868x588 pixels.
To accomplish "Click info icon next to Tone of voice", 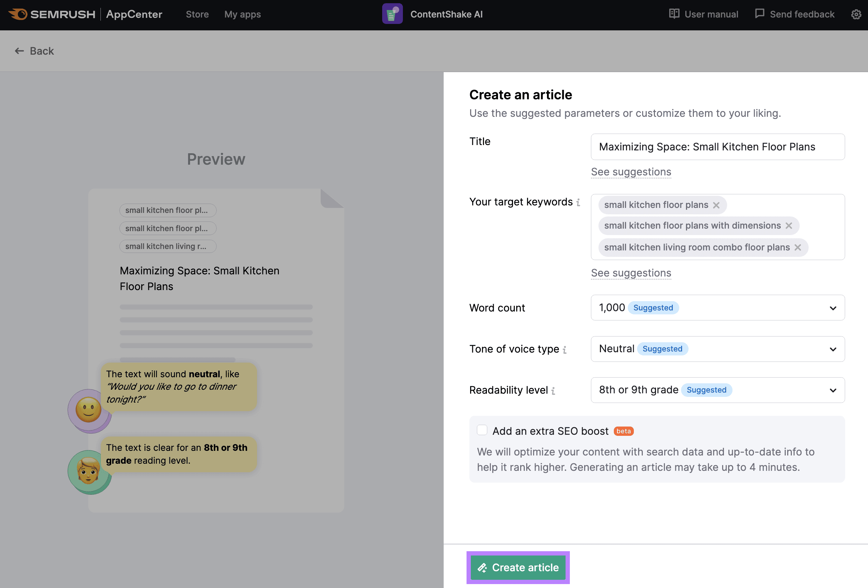I will (564, 349).
